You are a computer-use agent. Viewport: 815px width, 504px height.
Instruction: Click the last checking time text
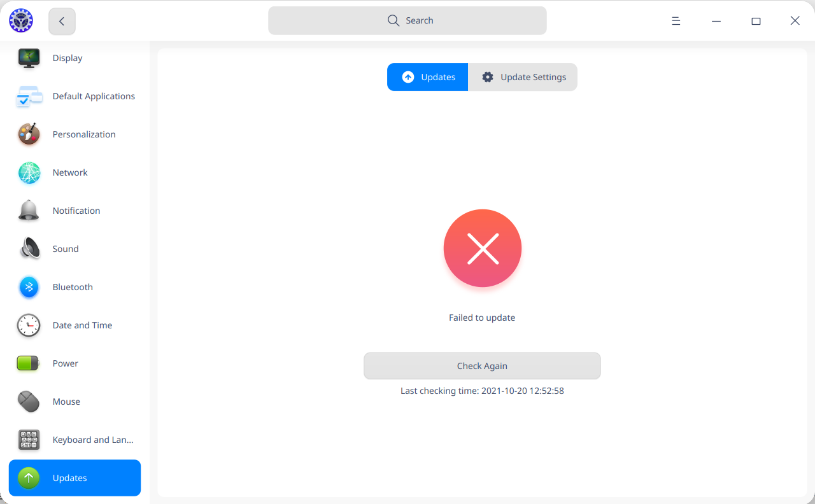click(x=482, y=391)
